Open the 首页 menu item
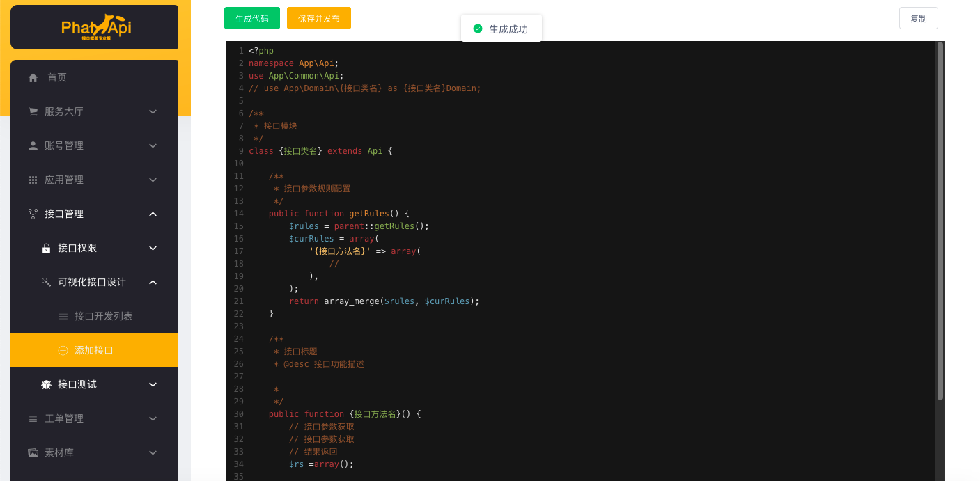Image resolution: width=980 pixels, height=481 pixels. [x=94, y=77]
